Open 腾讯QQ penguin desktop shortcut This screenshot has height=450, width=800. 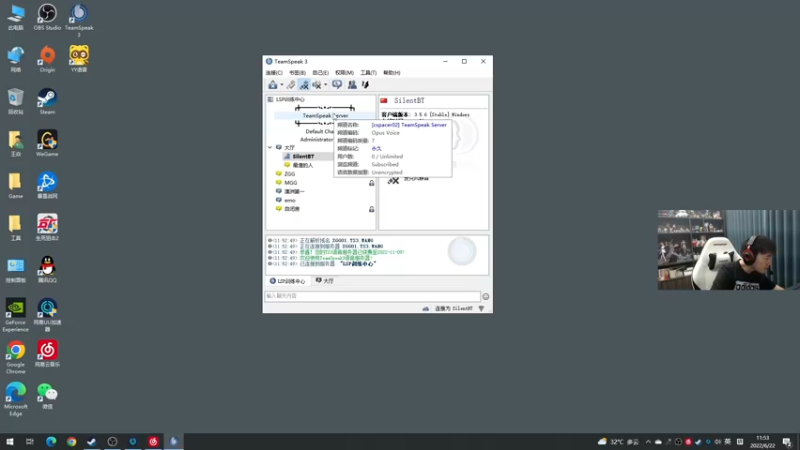pos(47,269)
